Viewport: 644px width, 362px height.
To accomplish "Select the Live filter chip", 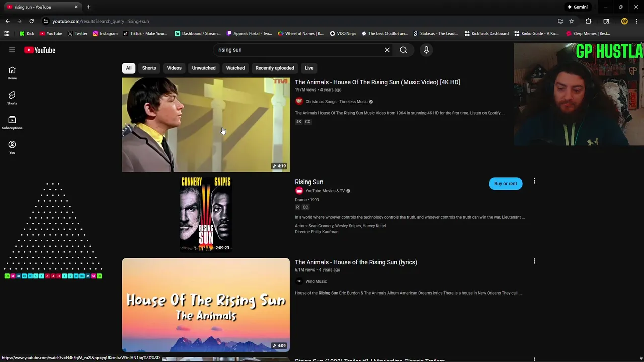I will (x=309, y=68).
